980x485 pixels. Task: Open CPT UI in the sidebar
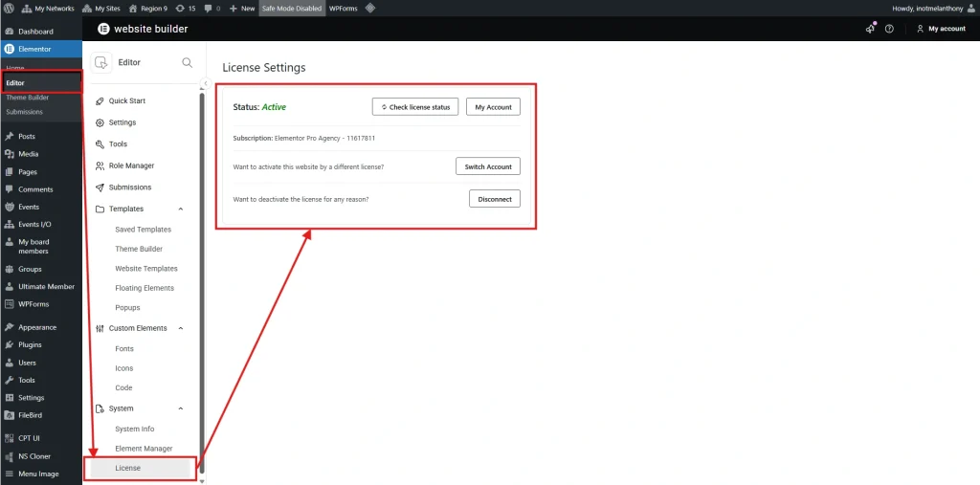tap(40, 438)
